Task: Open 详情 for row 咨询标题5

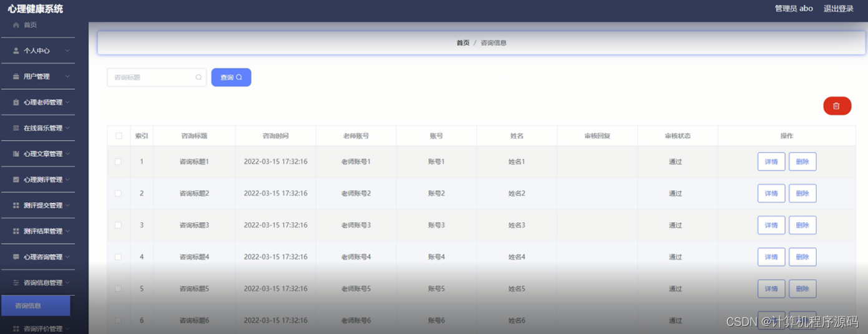Action: point(771,288)
